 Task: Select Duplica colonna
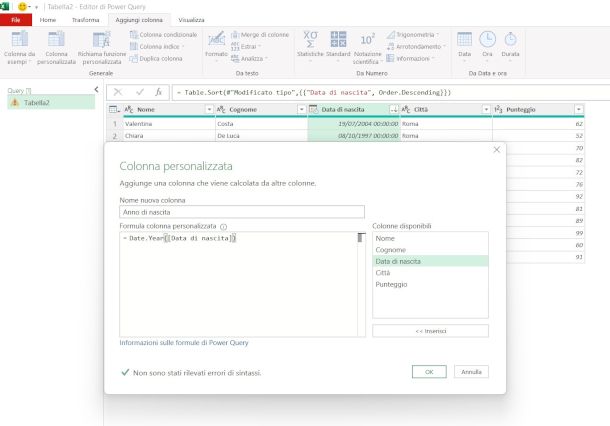tap(156, 58)
